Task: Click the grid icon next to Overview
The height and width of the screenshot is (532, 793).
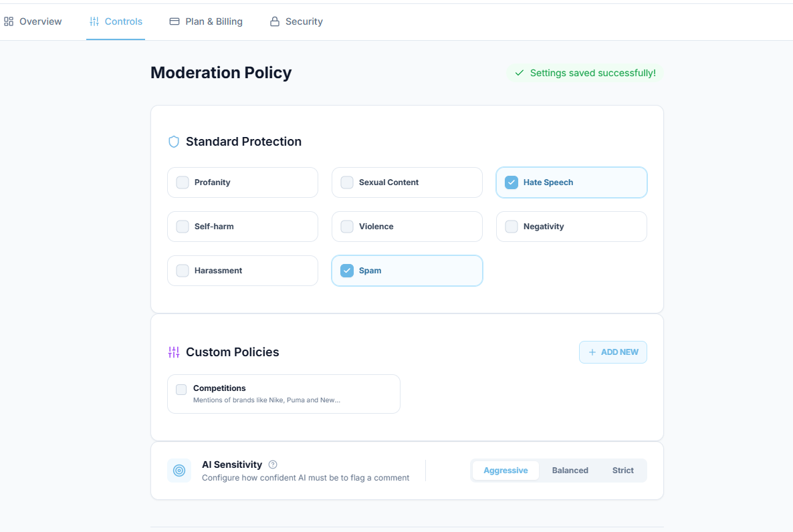Action: coord(9,21)
